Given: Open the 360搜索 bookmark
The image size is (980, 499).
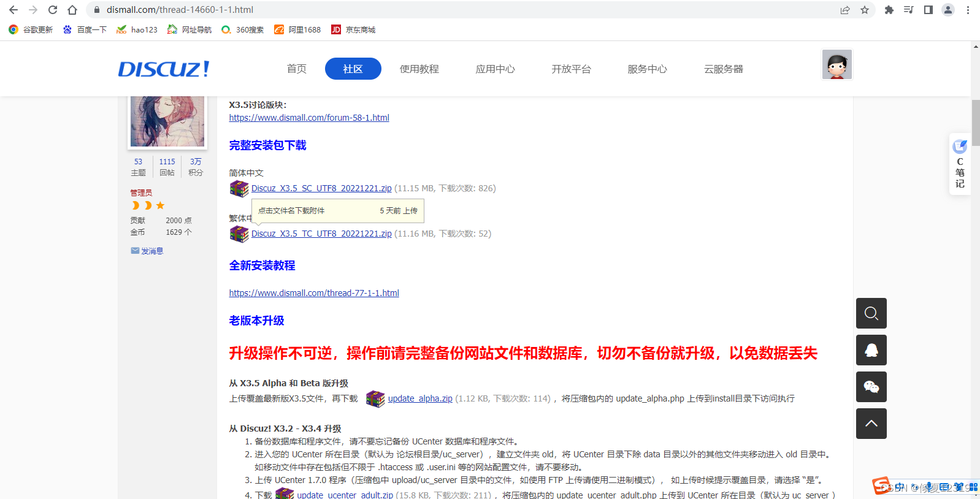Looking at the screenshot, I should pyautogui.click(x=243, y=29).
